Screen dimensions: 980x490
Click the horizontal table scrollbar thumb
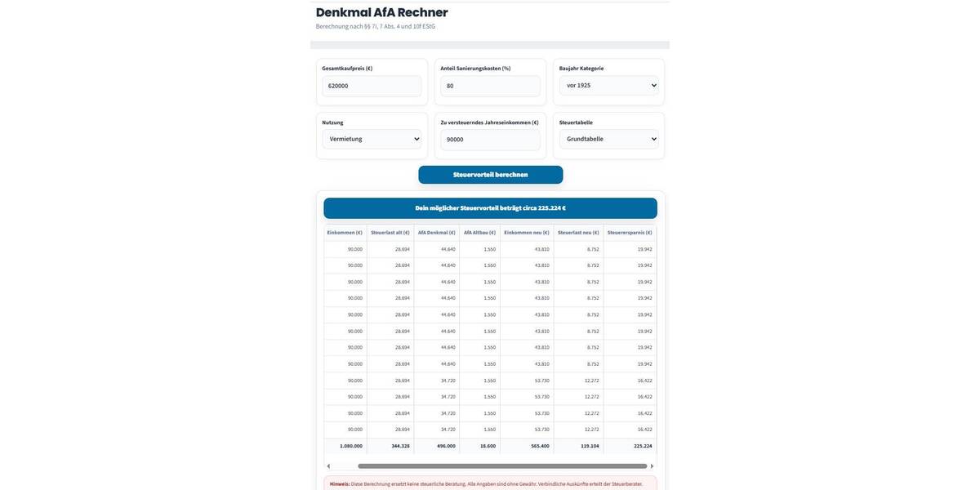(502, 466)
